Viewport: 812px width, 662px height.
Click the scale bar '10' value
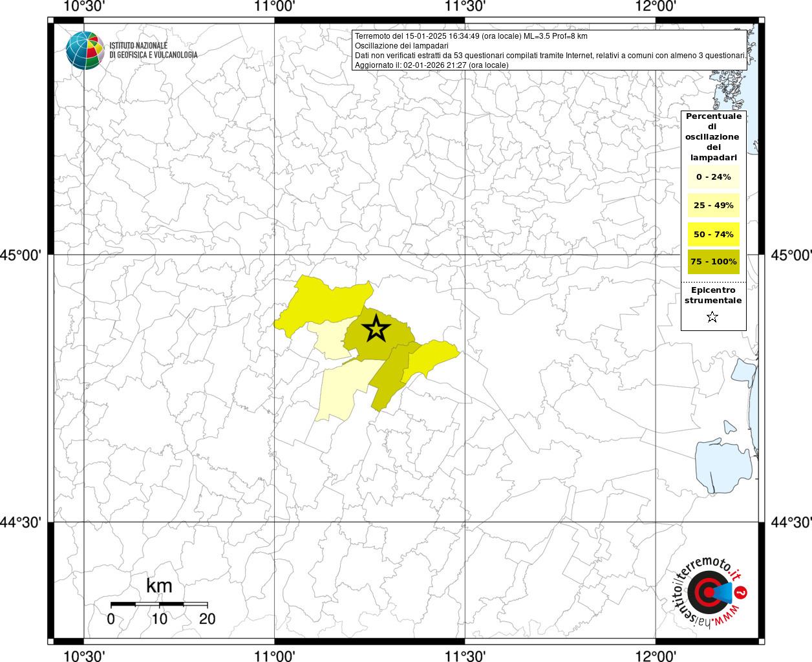pyautogui.click(x=159, y=619)
